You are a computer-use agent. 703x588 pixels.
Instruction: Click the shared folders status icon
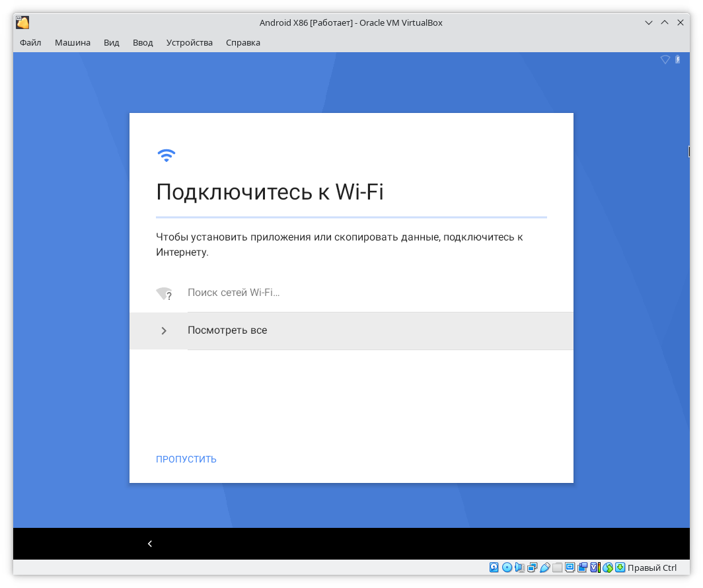(557, 568)
